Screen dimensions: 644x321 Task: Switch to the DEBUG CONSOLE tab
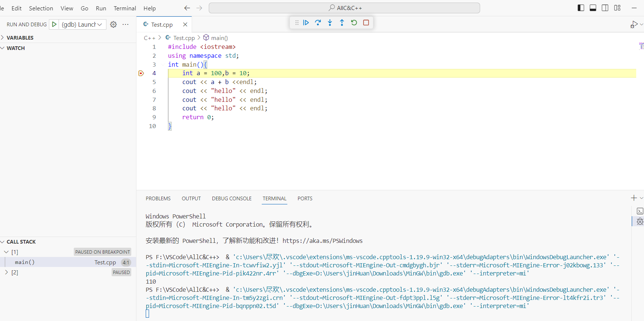click(232, 198)
